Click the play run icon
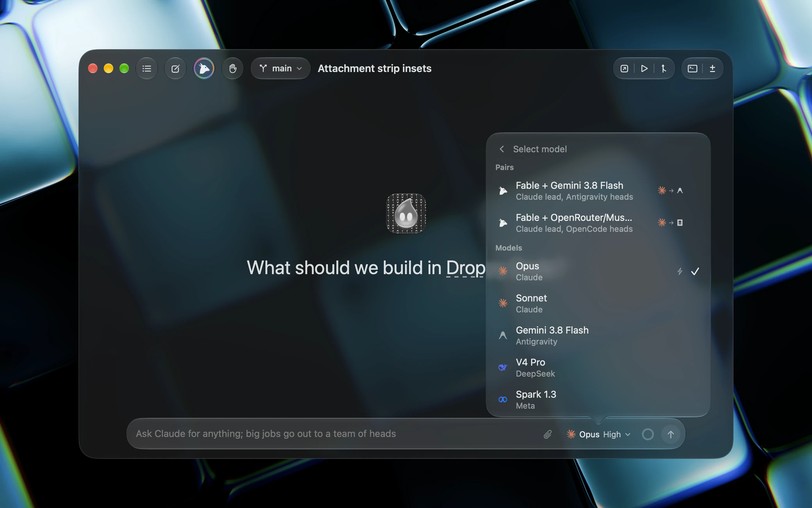 point(644,68)
